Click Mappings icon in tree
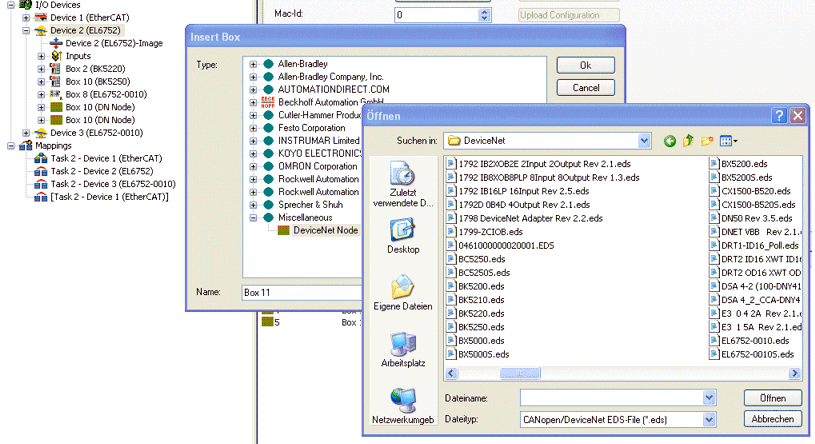The image size is (815, 444). click(x=25, y=146)
